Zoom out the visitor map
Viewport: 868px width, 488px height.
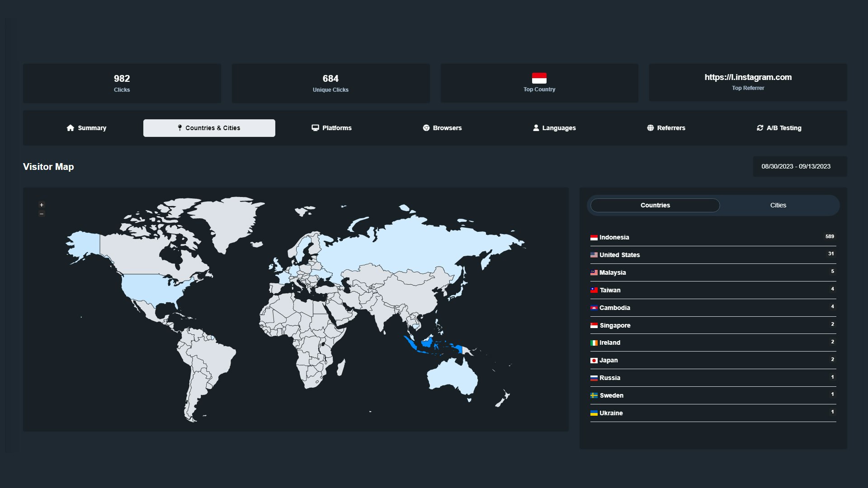[x=42, y=214]
